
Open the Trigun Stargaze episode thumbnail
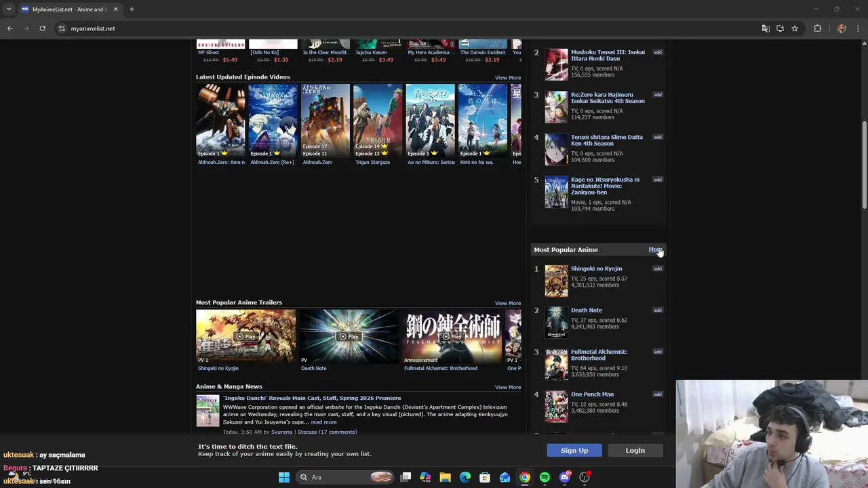(x=378, y=120)
